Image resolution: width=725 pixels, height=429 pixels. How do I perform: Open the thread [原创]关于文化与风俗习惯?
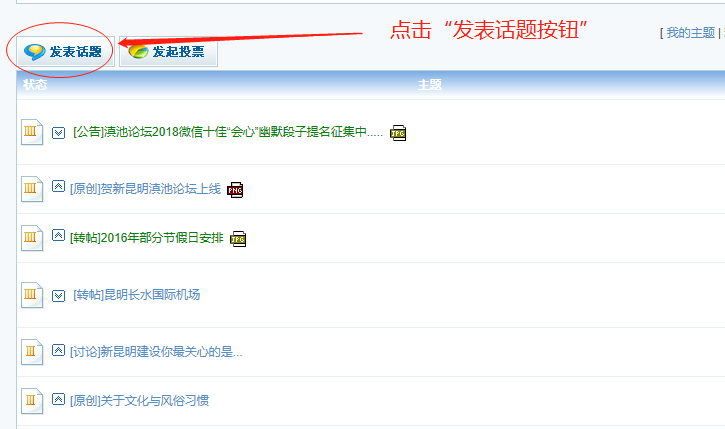pyautogui.click(x=139, y=400)
